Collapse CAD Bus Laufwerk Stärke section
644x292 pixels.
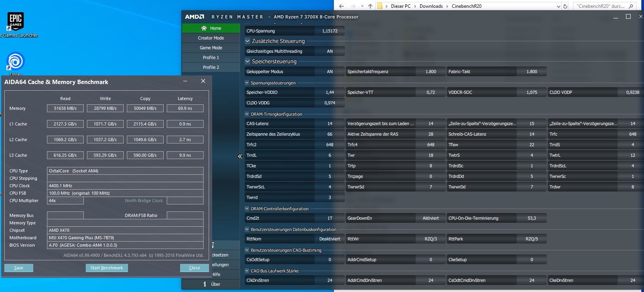247,271
